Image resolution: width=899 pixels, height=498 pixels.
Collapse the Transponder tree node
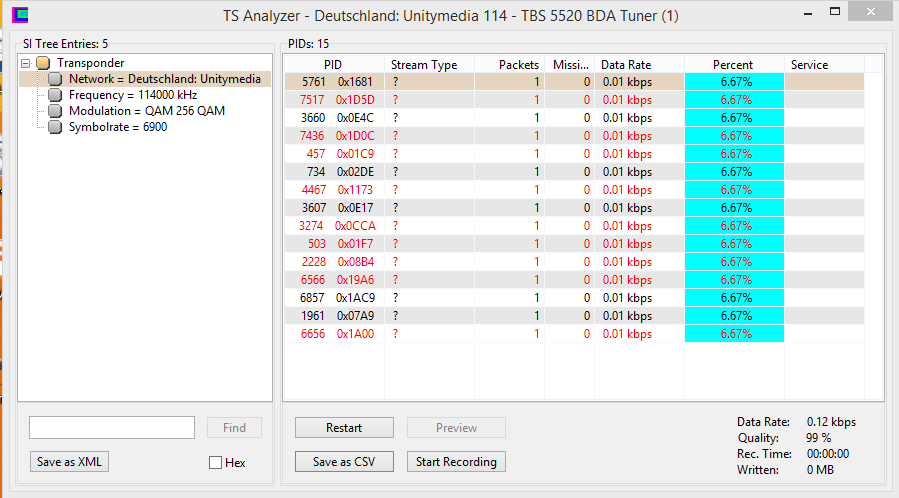click(x=26, y=63)
